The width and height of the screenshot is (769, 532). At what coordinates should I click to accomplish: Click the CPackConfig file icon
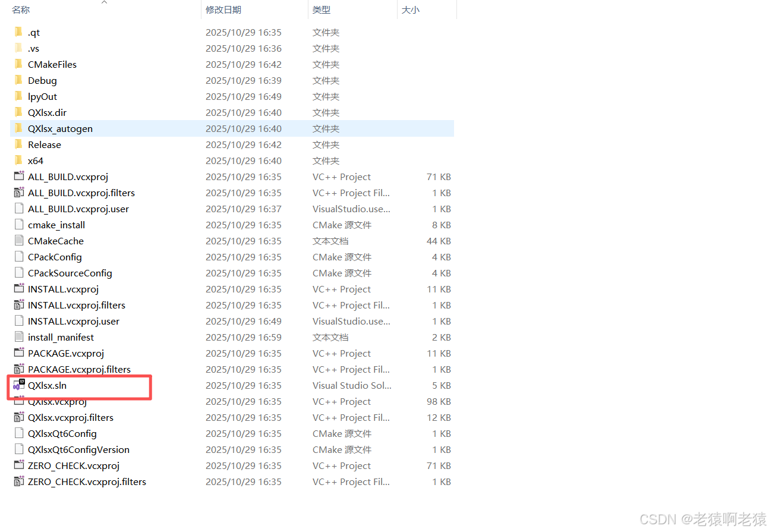click(x=18, y=257)
